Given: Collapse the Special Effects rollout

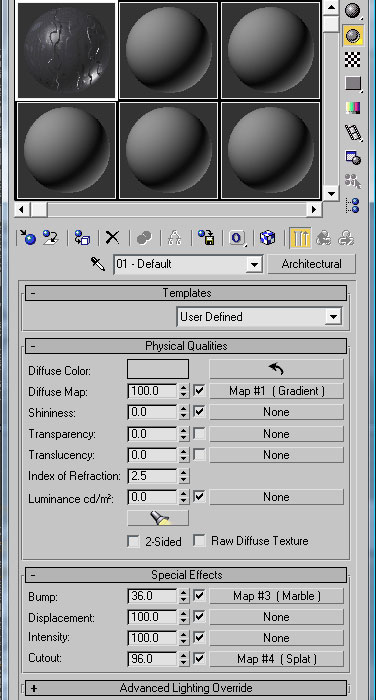Looking at the screenshot, I should click(186, 575).
